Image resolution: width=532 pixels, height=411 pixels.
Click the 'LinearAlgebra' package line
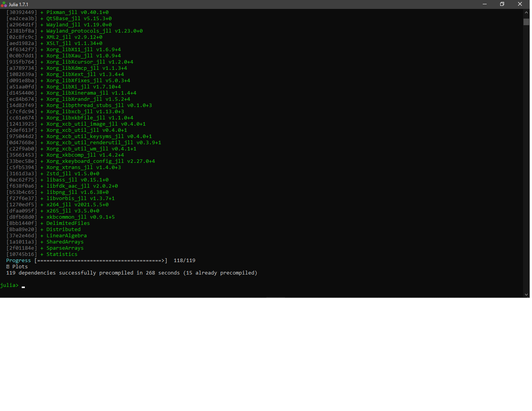pyautogui.click(x=67, y=236)
